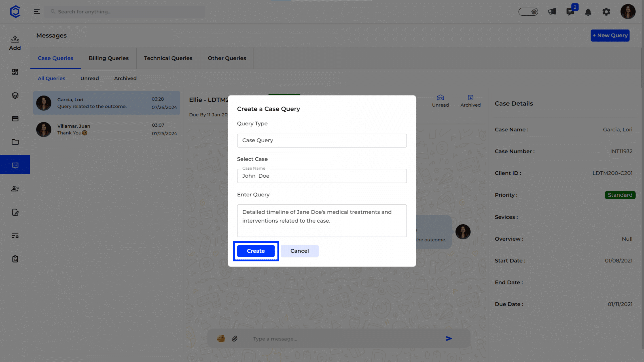Select the Unread filter tab
This screenshot has width=644, height=362.
(x=89, y=78)
